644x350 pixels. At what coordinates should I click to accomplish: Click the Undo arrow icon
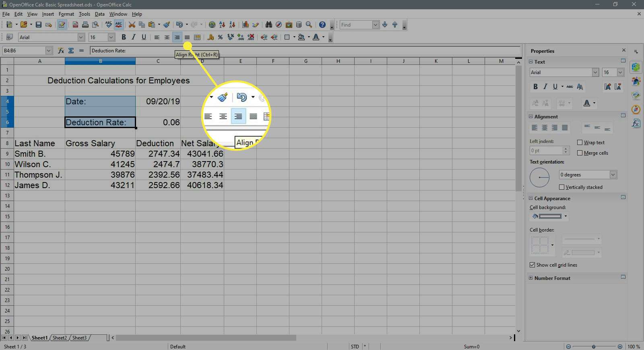[180, 25]
